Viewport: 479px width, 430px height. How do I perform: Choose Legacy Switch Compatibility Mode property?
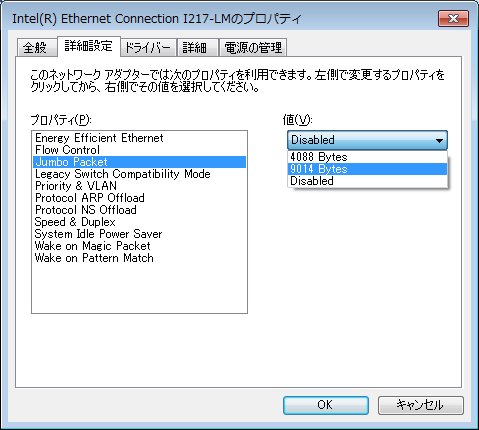tap(139, 174)
